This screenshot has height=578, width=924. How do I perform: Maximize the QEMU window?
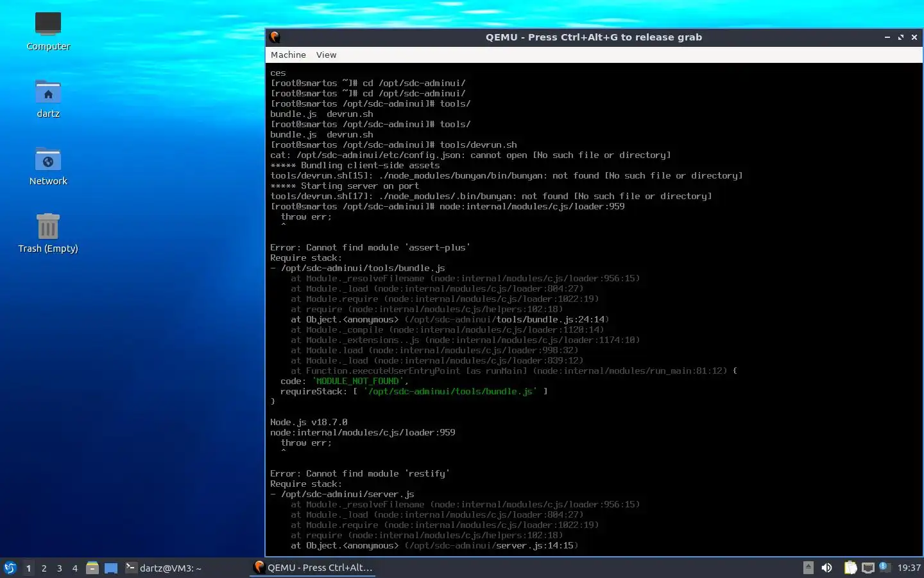[901, 37]
